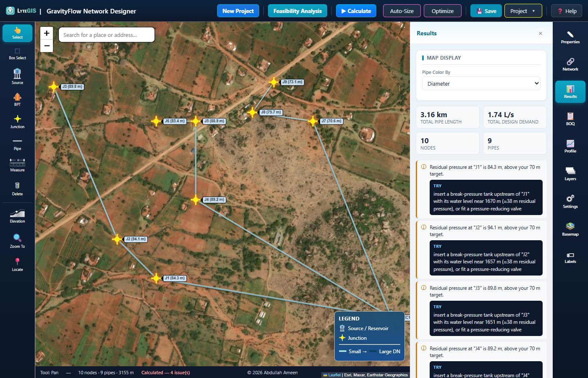This screenshot has height=378, width=588.
Task: Select junction J6 marker
Action: [x=156, y=121]
